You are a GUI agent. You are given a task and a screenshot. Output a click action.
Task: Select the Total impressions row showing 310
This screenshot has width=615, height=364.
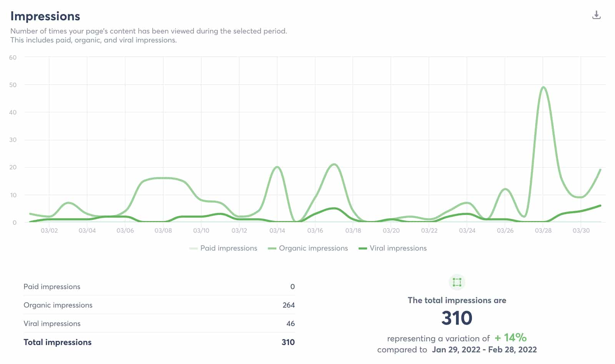point(154,342)
